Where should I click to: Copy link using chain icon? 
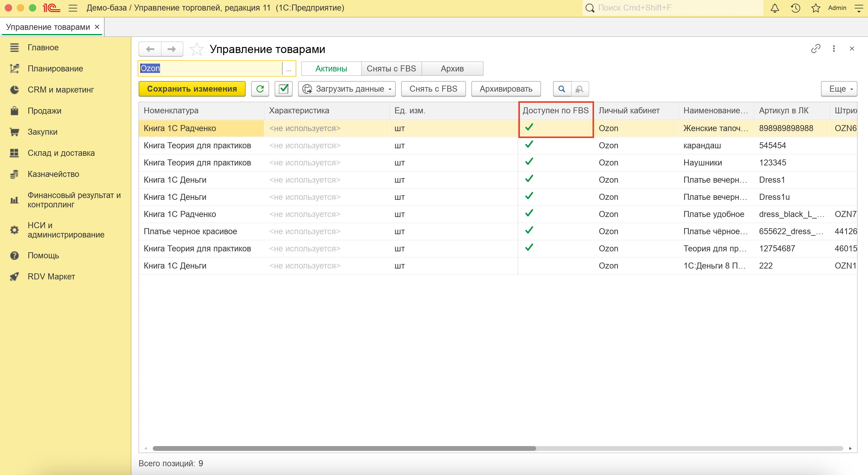click(x=816, y=49)
